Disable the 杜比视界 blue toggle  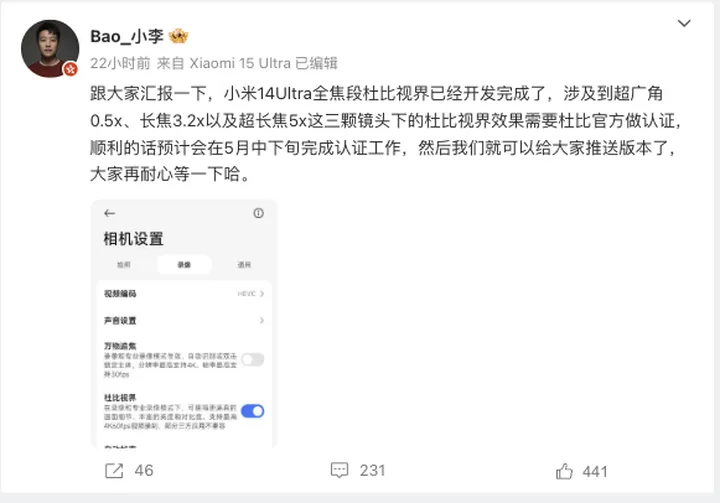[x=253, y=411]
